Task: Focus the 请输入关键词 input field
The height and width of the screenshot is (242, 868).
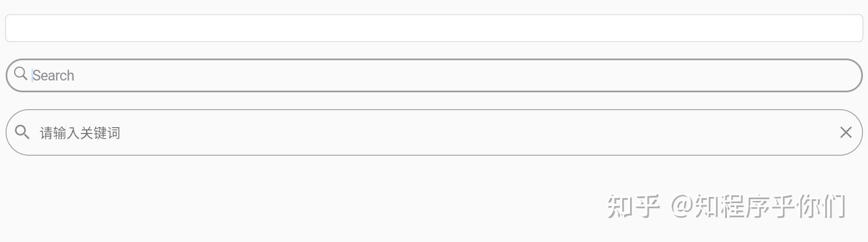Action: [434, 132]
